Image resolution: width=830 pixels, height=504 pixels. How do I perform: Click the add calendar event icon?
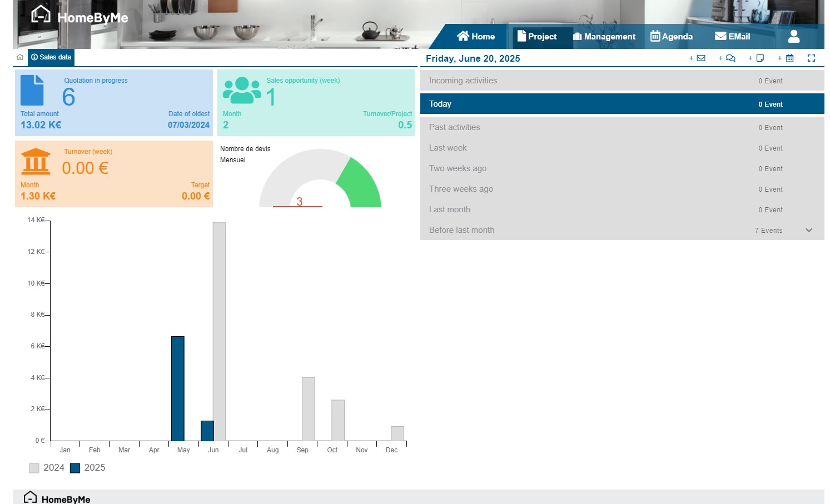click(x=786, y=58)
